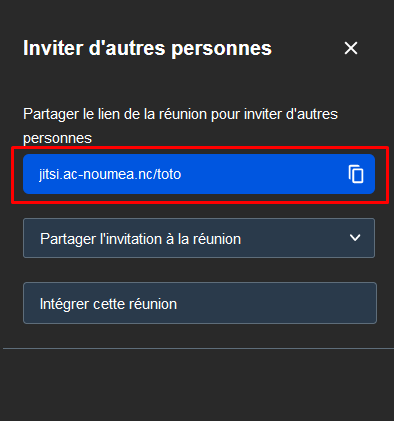Viewport: 394px width, 421px height.
Task: Close the Inviter d'autres personnes dialog
Action: point(351,48)
